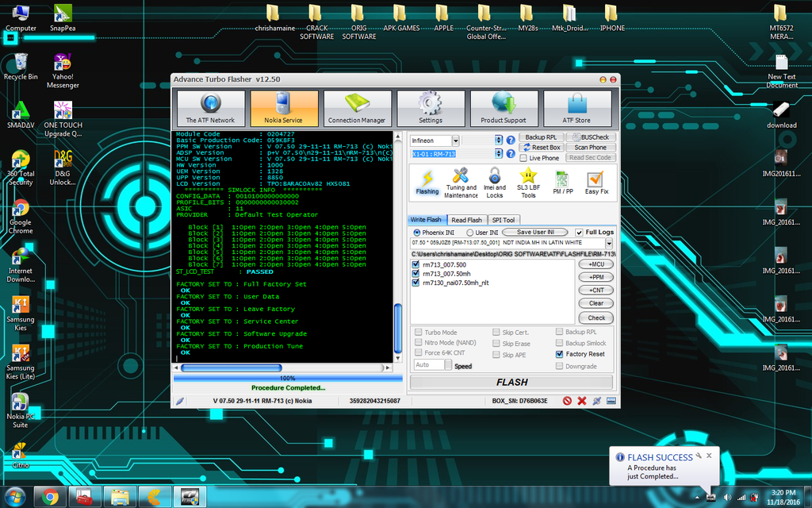Viewport: 812px width, 508px height.
Task: Select the Easy Fix icon
Action: (x=596, y=183)
